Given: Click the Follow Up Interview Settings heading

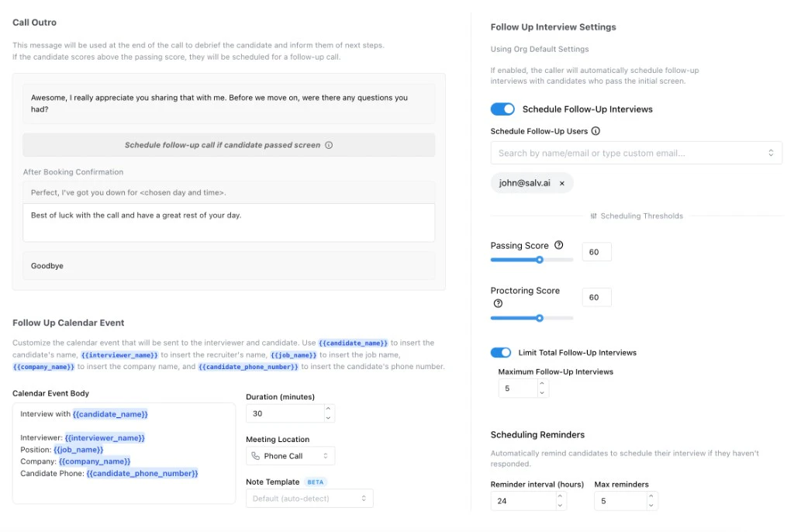Looking at the screenshot, I should 553,27.
